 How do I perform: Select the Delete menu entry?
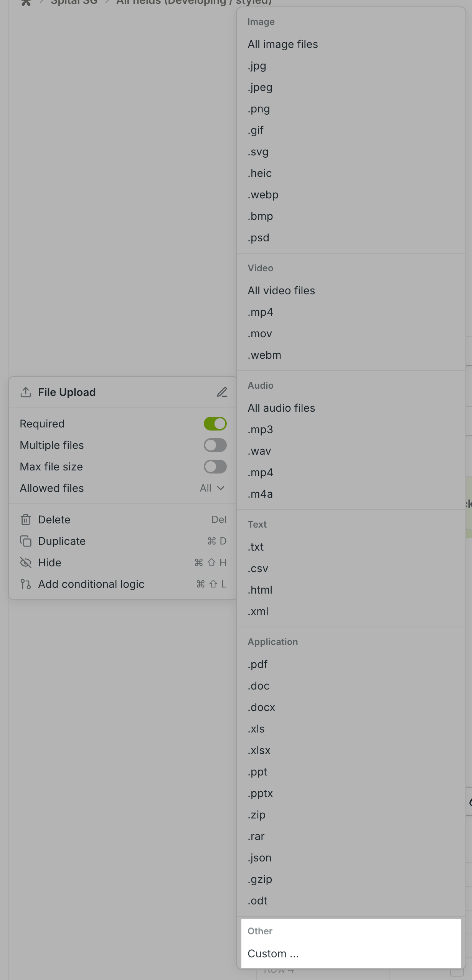coord(123,520)
